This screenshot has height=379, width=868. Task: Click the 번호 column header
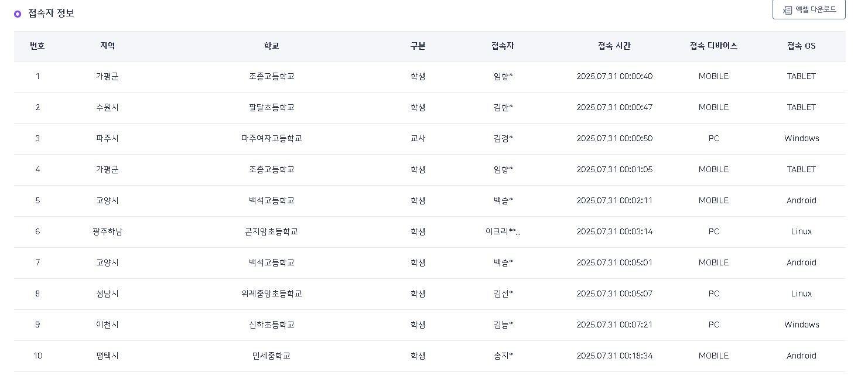pyautogui.click(x=37, y=46)
